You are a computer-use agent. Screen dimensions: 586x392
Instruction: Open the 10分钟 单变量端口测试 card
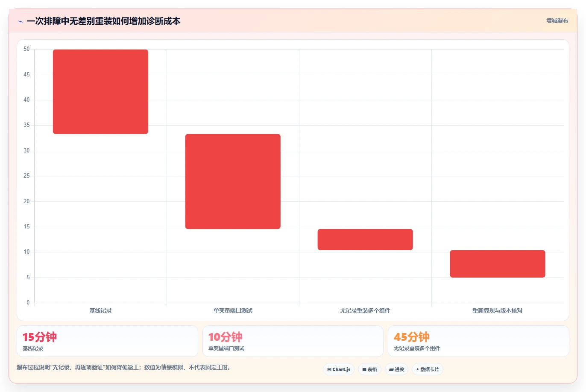coord(293,341)
